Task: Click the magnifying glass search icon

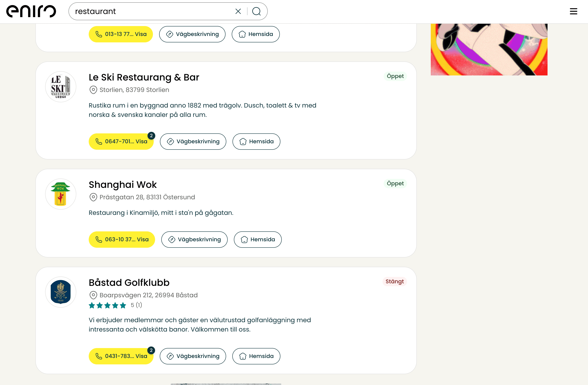Action: (x=256, y=11)
